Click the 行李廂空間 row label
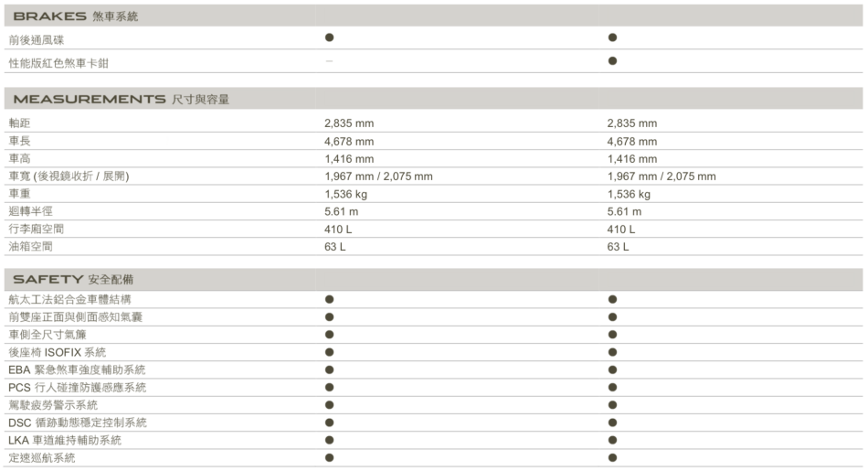The image size is (868, 471). tap(37, 230)
